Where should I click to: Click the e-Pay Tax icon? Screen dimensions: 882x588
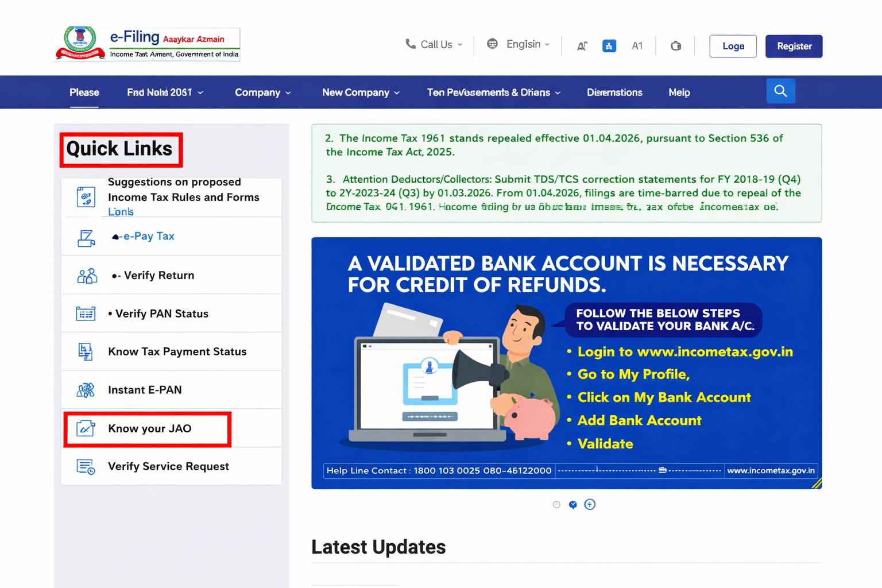[x=86, y=237]
